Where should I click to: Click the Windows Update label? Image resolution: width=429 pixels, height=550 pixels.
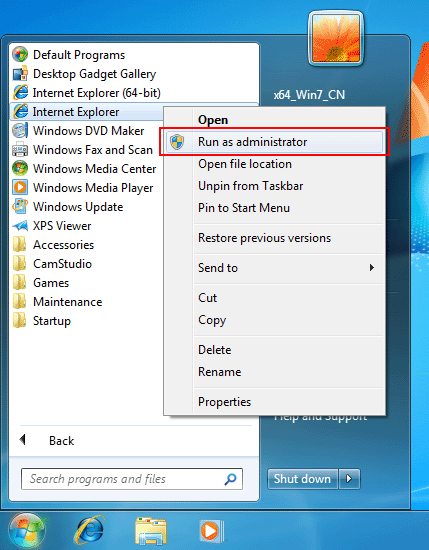[78, 207]
